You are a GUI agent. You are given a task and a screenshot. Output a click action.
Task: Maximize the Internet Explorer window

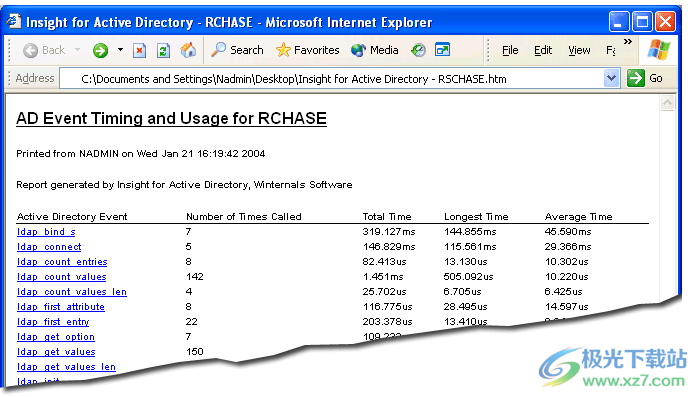[x=642, y=22]
